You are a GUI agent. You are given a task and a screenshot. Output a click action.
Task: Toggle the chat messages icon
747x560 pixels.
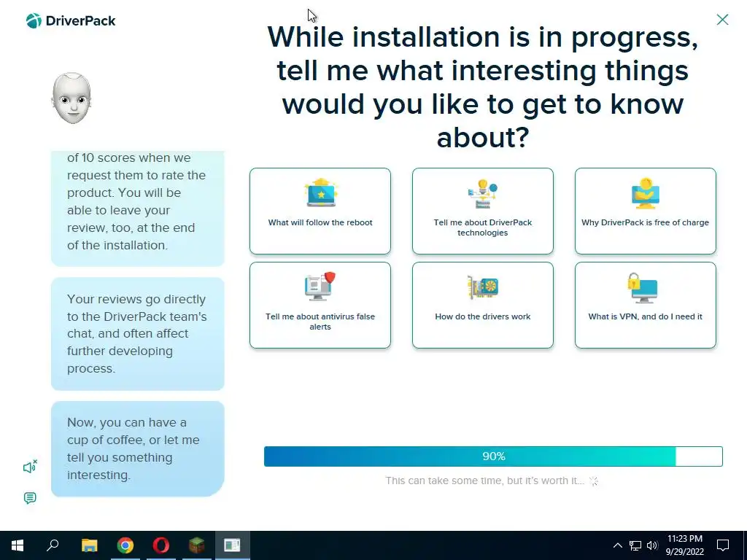tap(30, 498)
